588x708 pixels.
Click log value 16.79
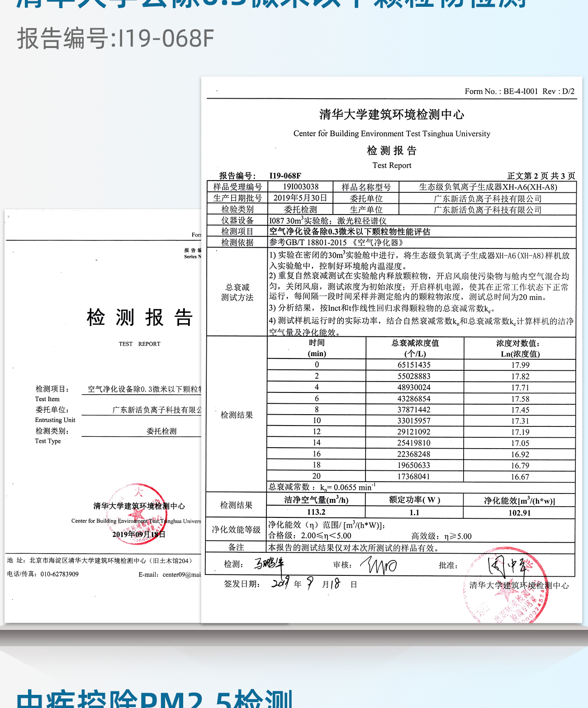pyautogui.click(x=520, y=466)
